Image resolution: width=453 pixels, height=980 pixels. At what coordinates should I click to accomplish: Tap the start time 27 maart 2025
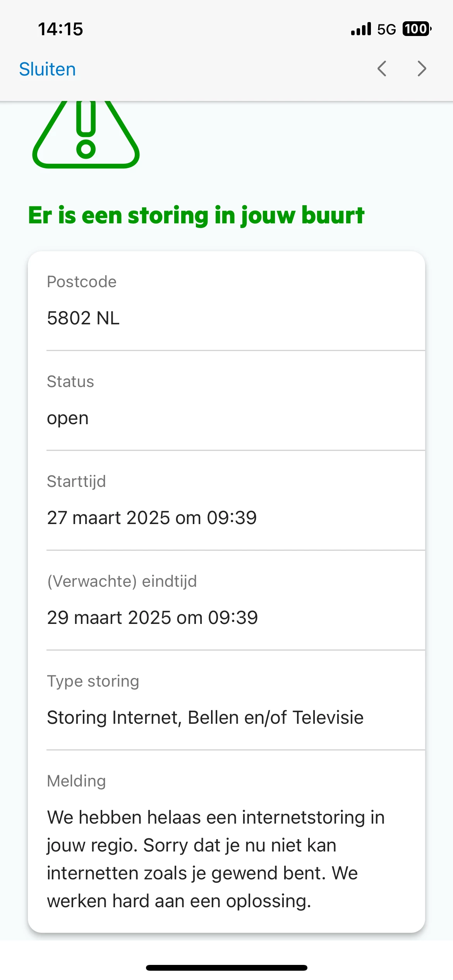click(x=152, y=518)
